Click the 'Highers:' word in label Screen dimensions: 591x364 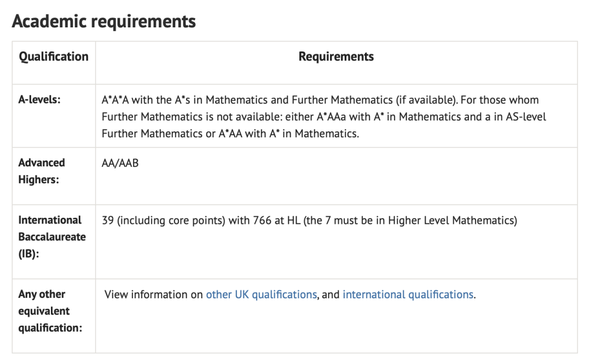click(x=38, y=179)
